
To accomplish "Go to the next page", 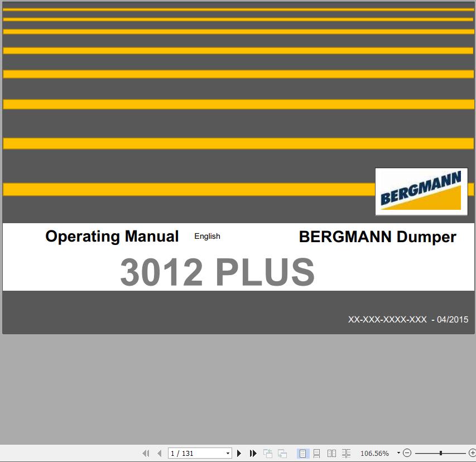I will [239, 453].
